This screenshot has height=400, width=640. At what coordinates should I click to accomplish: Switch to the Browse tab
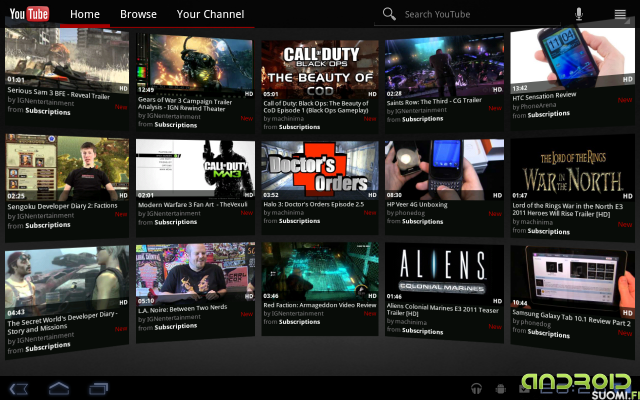coord(138,14)
